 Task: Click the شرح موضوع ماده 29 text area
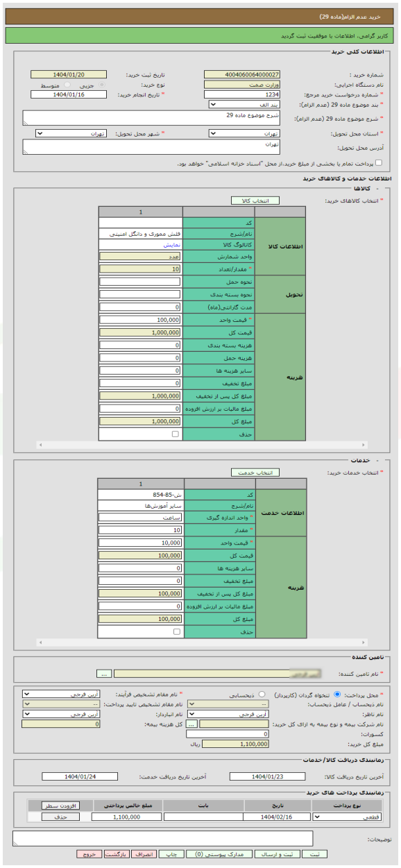[x=151, y=117]
